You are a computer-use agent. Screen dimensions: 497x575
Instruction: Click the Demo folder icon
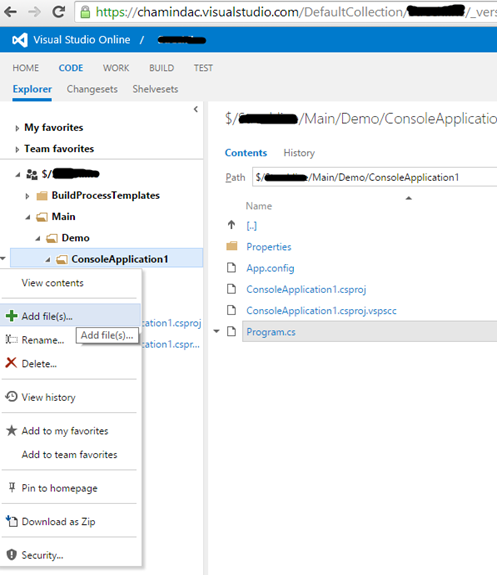point(52,238)
